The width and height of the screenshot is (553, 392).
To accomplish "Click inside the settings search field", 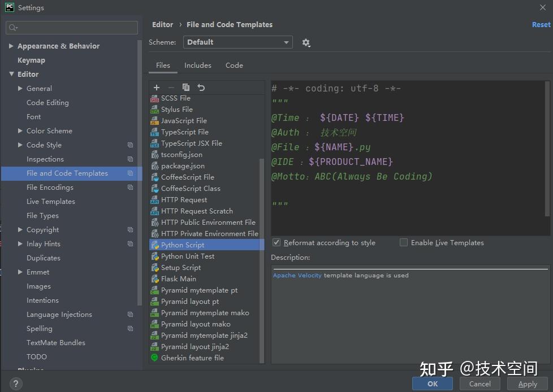I will coord(72,27).
